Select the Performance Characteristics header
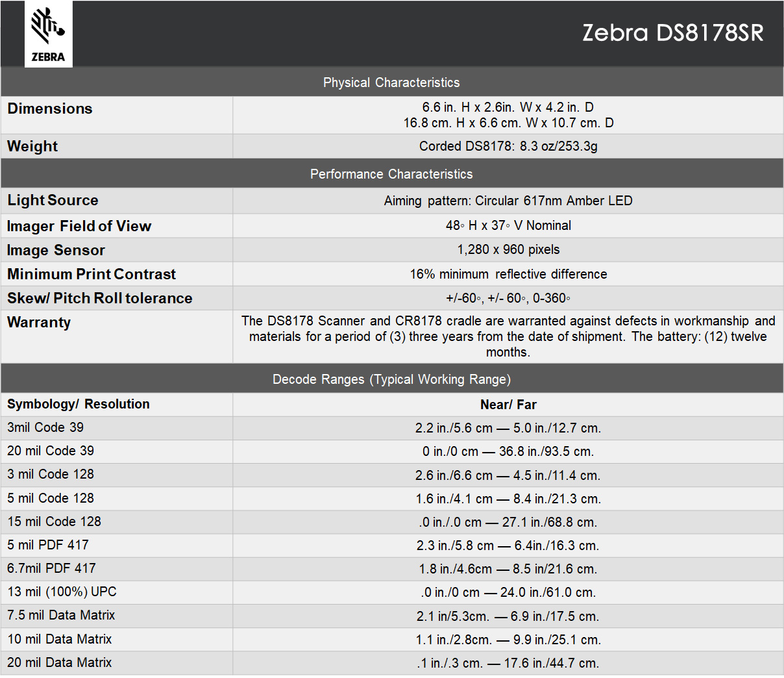Image resolution: width=784 pixels, height=678 pixels. click(391, 173)
